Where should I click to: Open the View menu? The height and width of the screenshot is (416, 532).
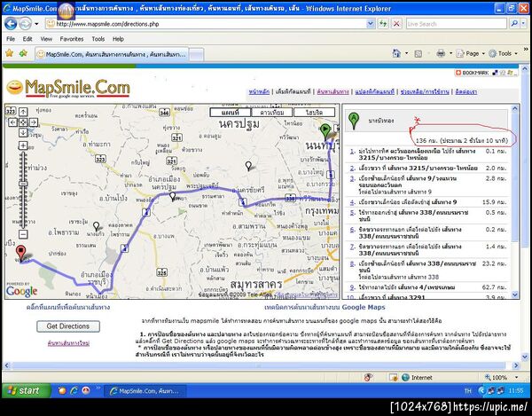click(x=46, y=39)
